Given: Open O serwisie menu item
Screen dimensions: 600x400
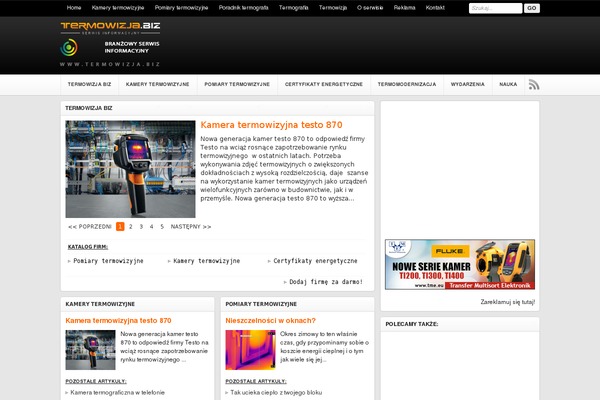Looking at the screenshot, I should pos(370,8).
